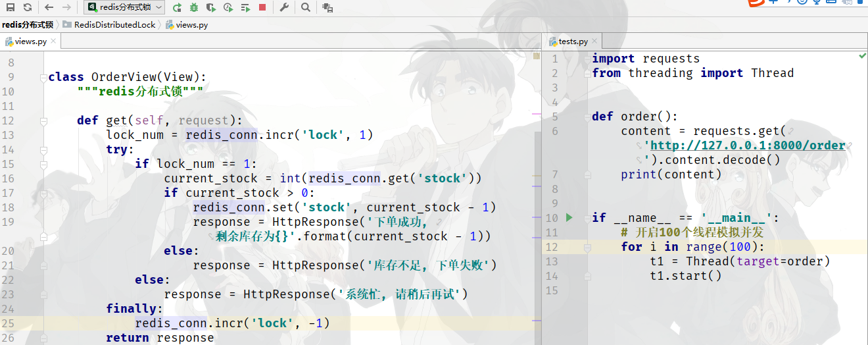This screenshot has height=345, width=868.
Task: Open the redis分布式锁 run configuration dropdown
Action: tap(125, 7)
